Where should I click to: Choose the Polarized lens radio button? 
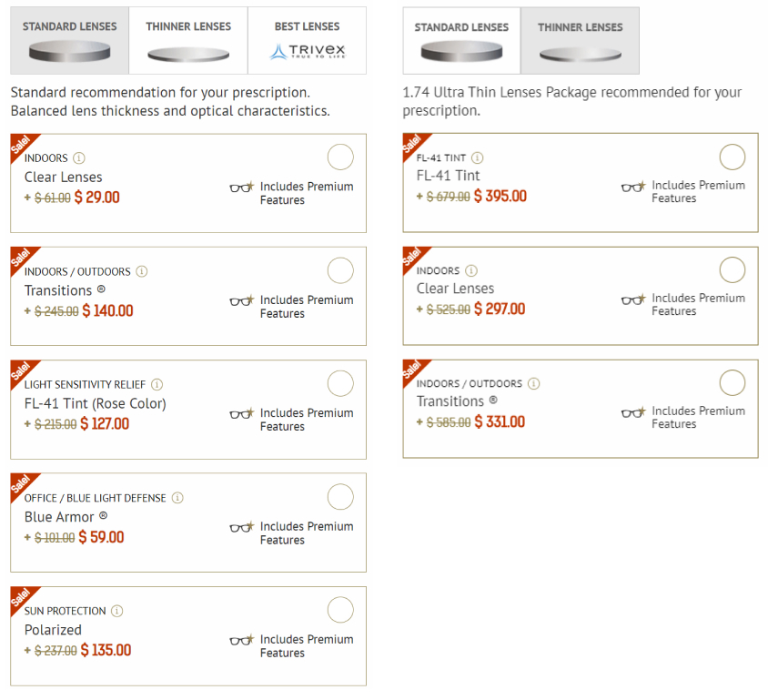pos(340,610)
